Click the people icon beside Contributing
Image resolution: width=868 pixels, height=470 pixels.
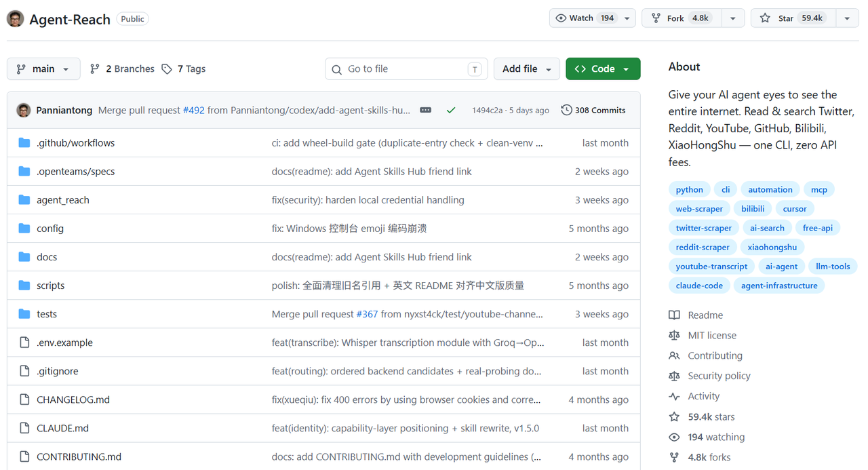pyautogui.click(x=674, y=355)
